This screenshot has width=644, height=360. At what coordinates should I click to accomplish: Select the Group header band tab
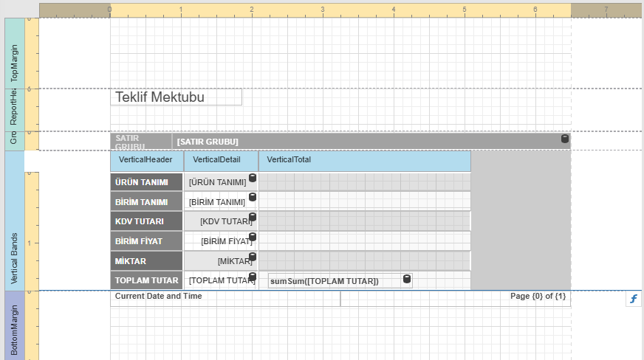coord(14,141)
